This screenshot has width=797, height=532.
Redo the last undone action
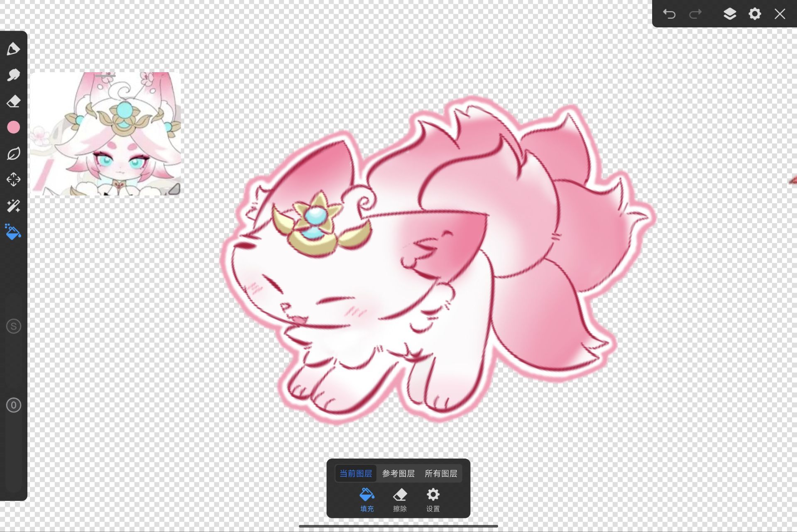tap(695, 14)
